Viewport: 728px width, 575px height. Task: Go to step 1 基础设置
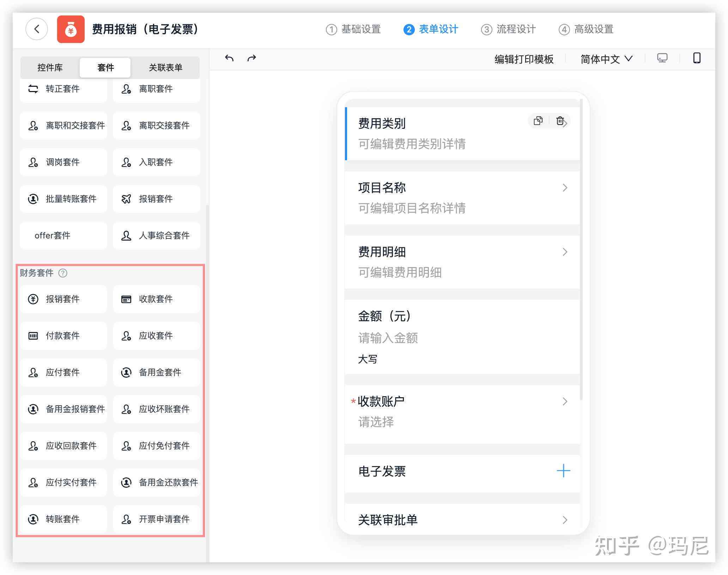point(353,29)
